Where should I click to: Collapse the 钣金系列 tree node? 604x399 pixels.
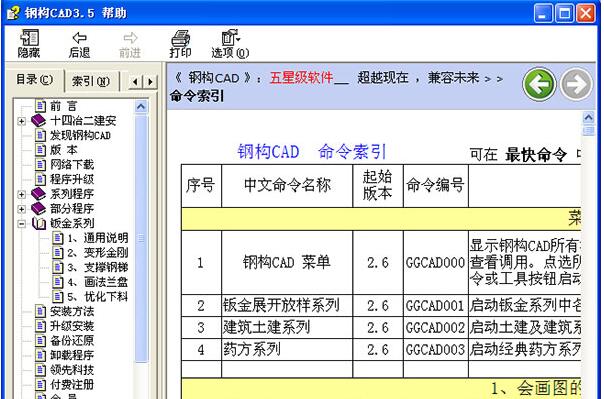click(x=22, y=223)
